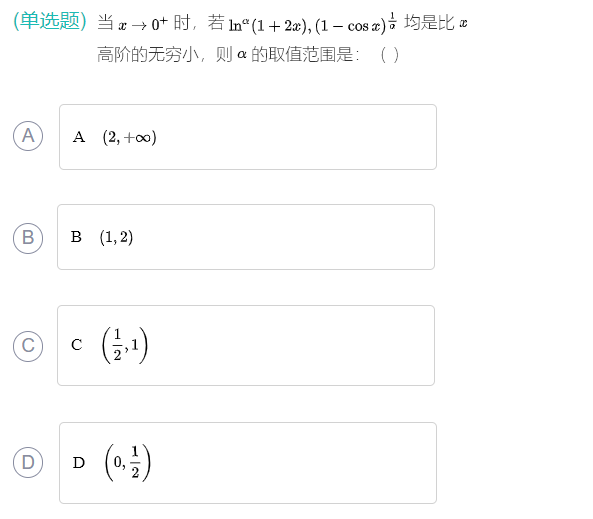The height and width of the screenshot is (519, 593).
Task: Click the 1/2 fraction in option C
Action: [x=117, y=345]
